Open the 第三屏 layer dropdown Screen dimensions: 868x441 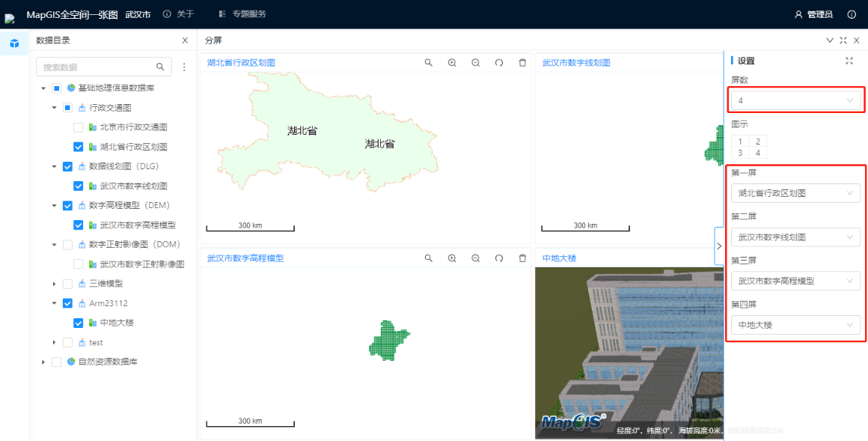tap(795, 281)
